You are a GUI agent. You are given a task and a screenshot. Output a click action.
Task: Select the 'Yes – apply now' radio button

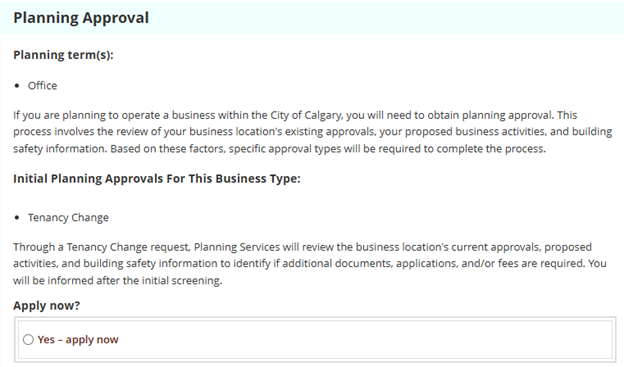pos(28,340)
